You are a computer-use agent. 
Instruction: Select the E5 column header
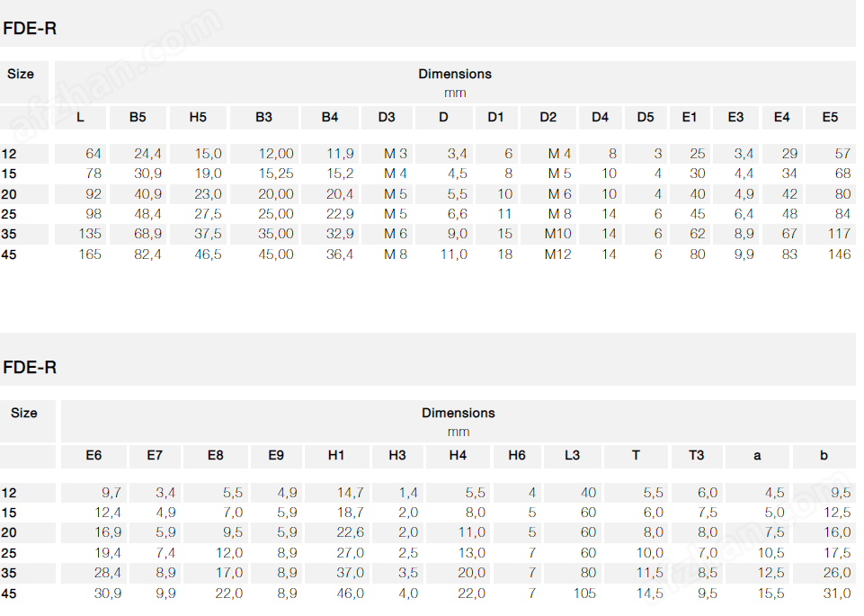(831, 118)
